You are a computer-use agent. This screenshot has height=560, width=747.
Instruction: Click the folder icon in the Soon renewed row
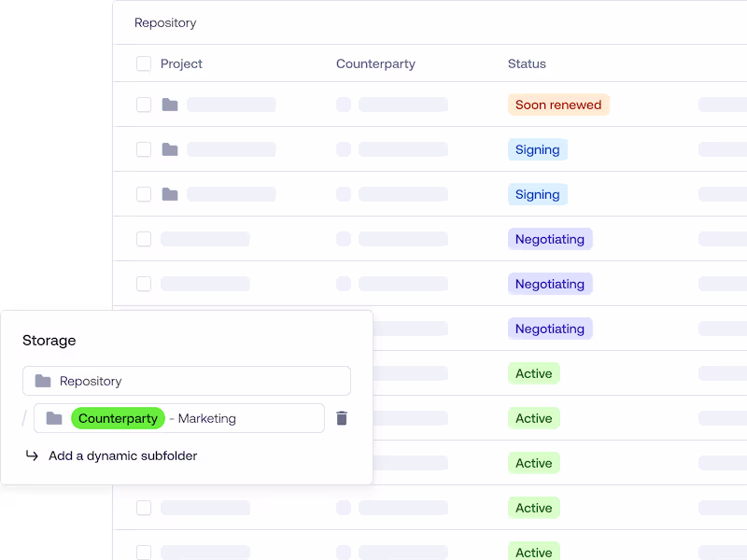point(169,105)
